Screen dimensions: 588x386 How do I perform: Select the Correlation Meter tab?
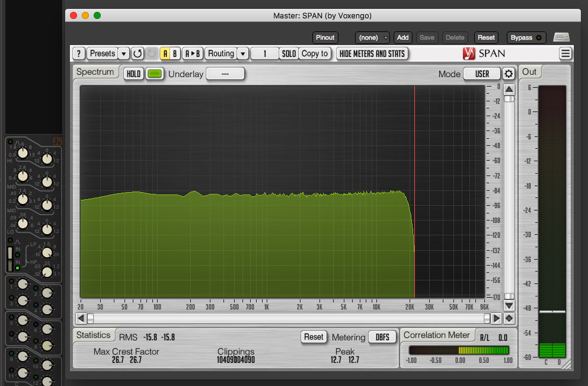click(x=437, y=336)
